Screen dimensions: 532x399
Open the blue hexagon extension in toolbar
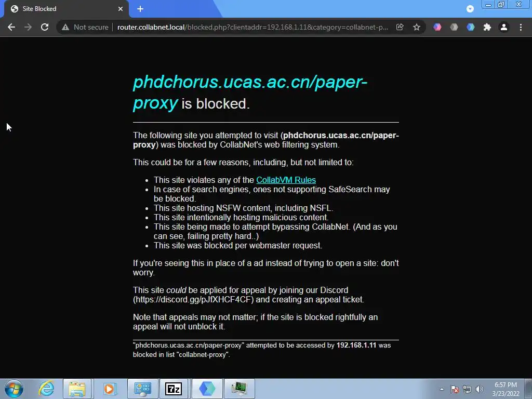tap(471, 27)
